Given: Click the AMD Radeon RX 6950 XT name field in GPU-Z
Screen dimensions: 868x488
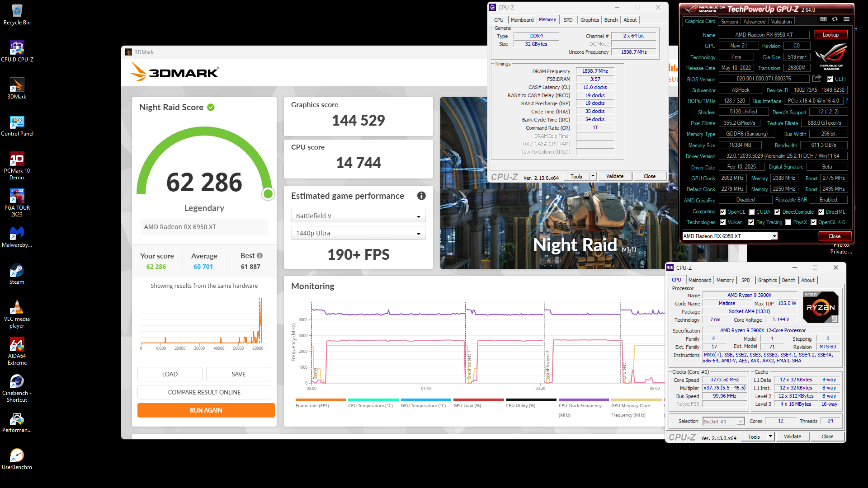Looking at the screenshot, I should [764, 35].
